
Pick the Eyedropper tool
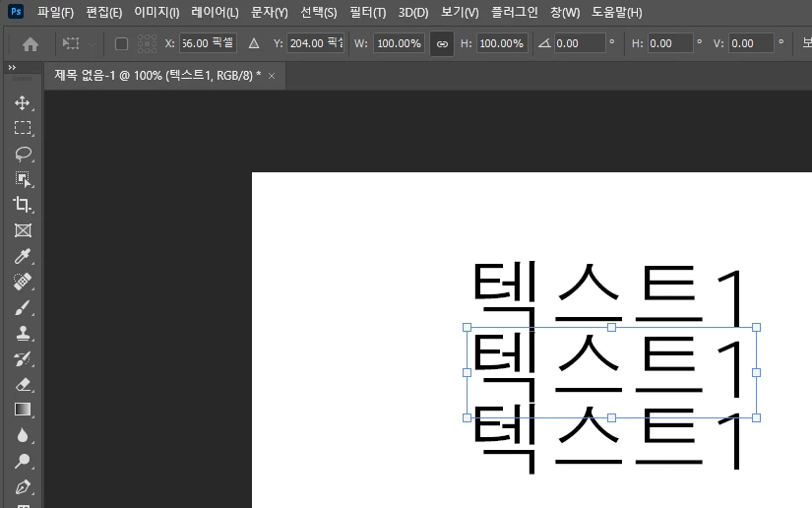click(x=23, y=256)
